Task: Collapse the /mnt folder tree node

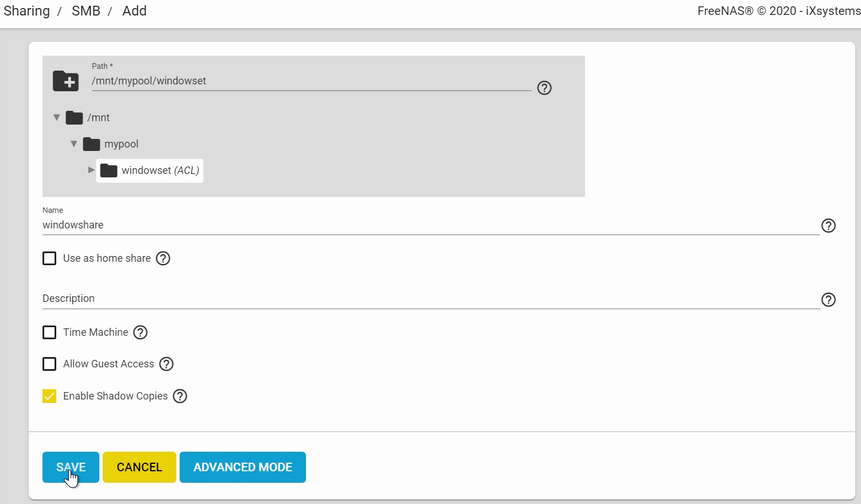Action: (x=56, y=118)
